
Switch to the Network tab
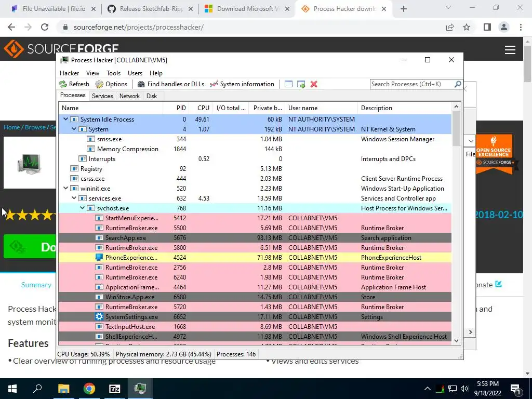coord(129,96)
